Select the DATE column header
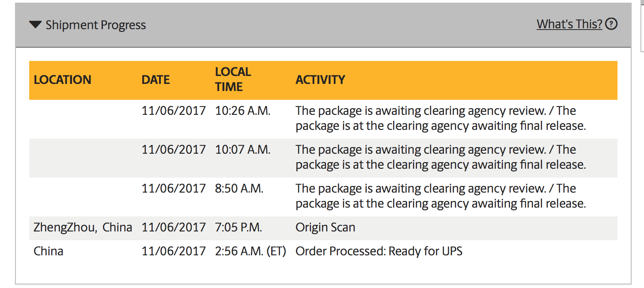 pyautogui.click(x=155, y=80)
